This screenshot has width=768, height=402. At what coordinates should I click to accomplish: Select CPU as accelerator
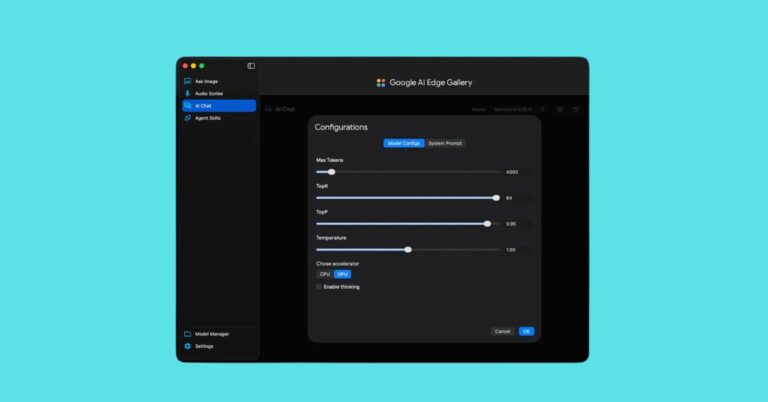(325, 274)
